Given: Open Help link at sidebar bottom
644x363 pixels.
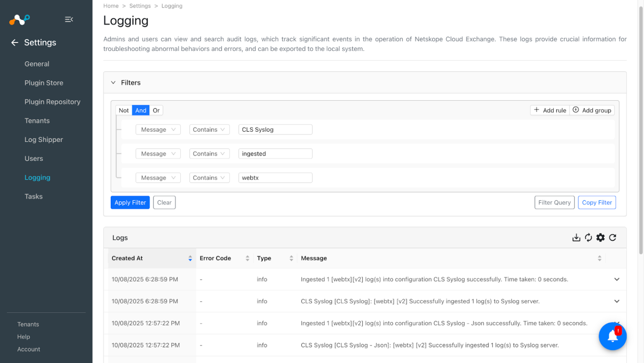Looking at the screenshot, I should click(23, 337).
